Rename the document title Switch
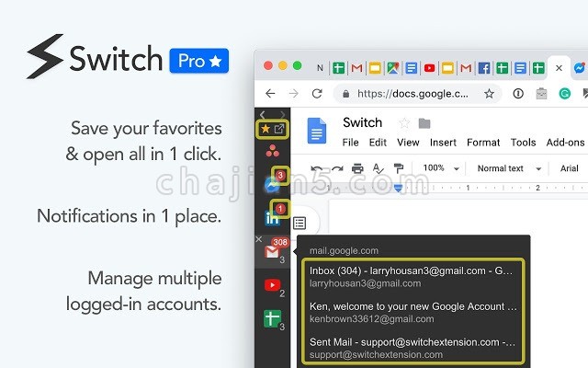This screenshot has width=588, height=368. [362, 122]
